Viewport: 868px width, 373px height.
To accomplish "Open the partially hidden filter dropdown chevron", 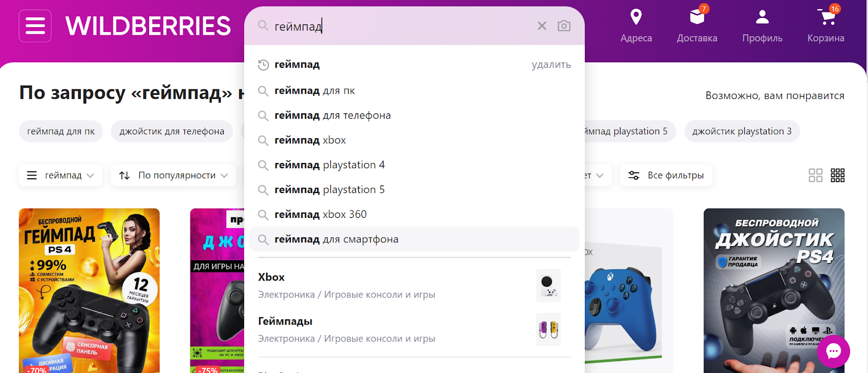I will pyautogui.click(x=599, y=176).
